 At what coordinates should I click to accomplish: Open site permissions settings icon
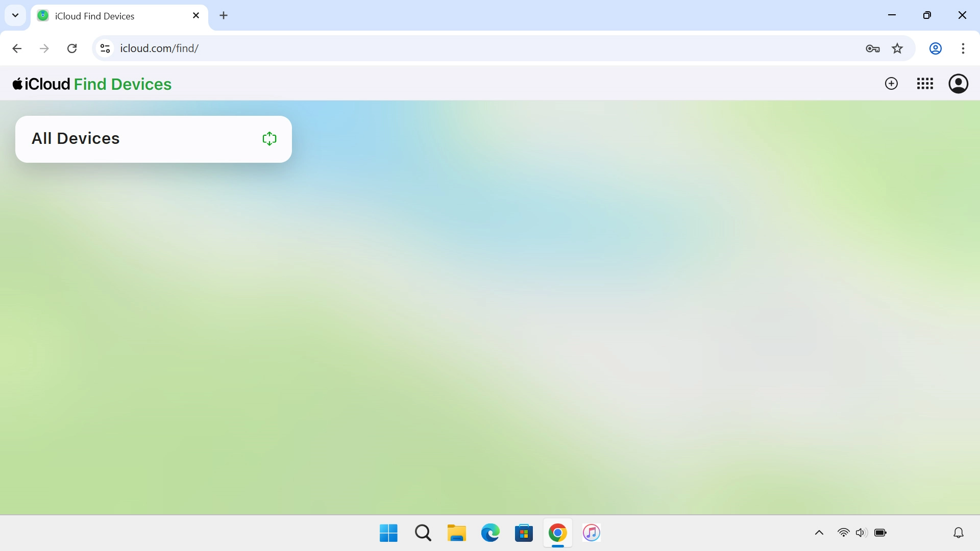[x=105, y=48]
